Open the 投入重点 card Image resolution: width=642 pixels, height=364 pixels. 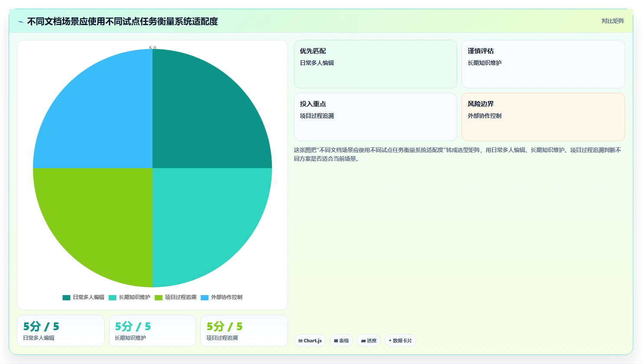[376, 117]
